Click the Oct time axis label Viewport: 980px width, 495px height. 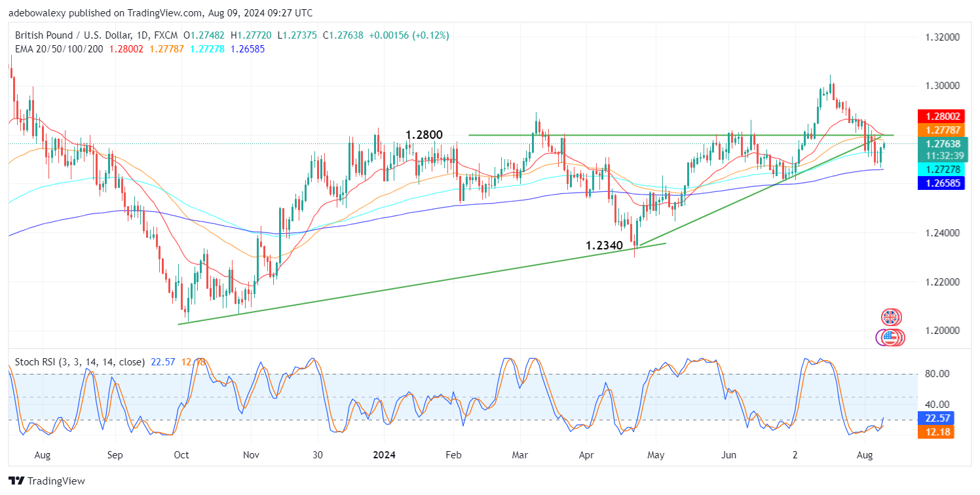coord(181,454)
